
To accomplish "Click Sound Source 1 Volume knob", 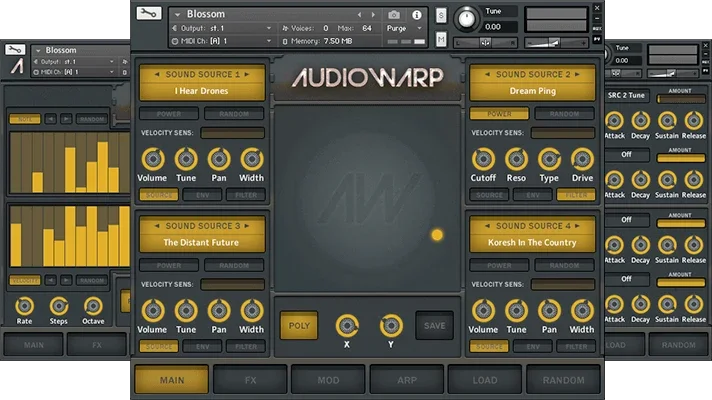I will (x=153, y=159).
